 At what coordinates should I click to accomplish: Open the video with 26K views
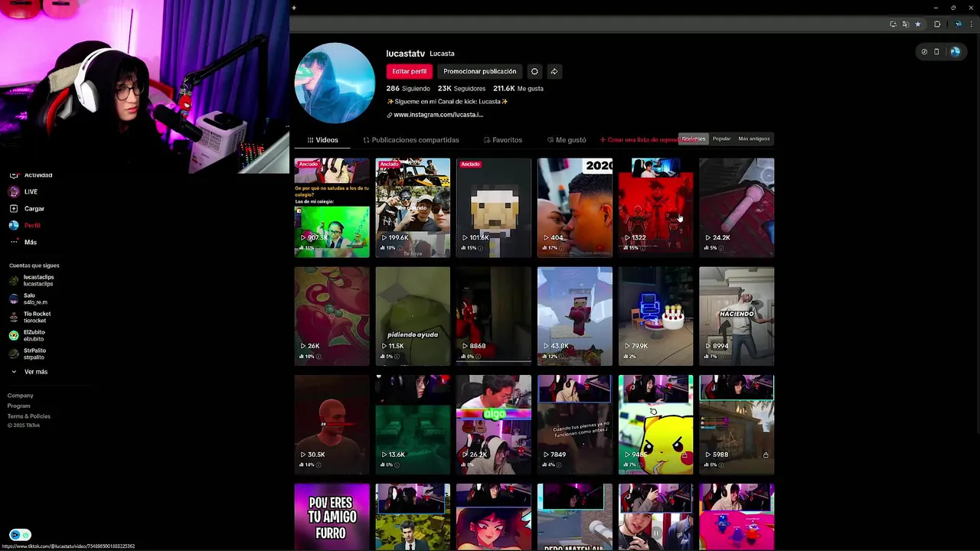[x=332, y=316]
